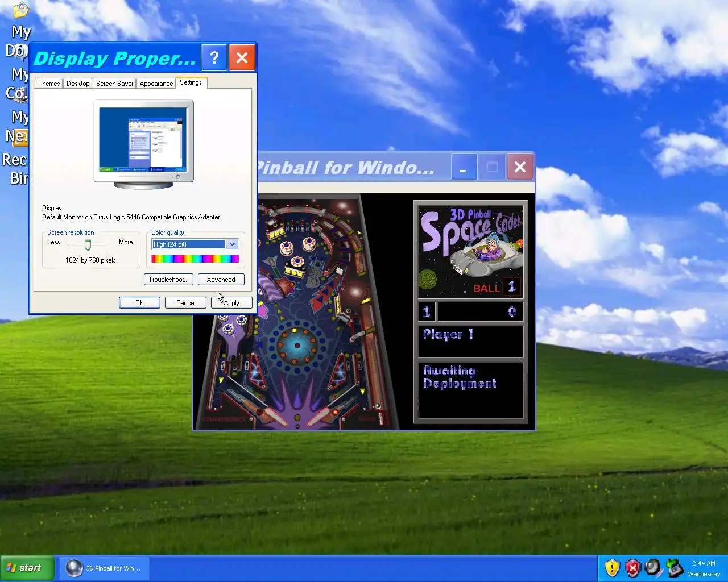Click the Display Properties title bar
The image size is (728, 582).
[x=115, y=57]
